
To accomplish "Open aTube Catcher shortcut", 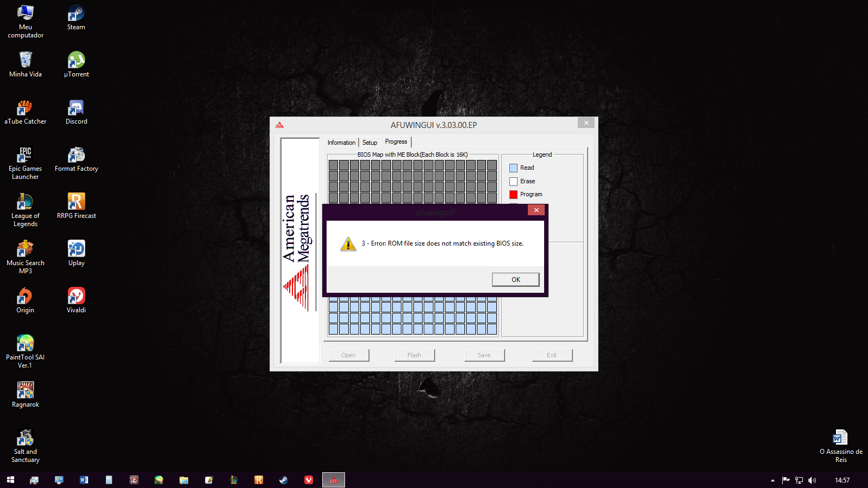I will (x=25, y=112).
